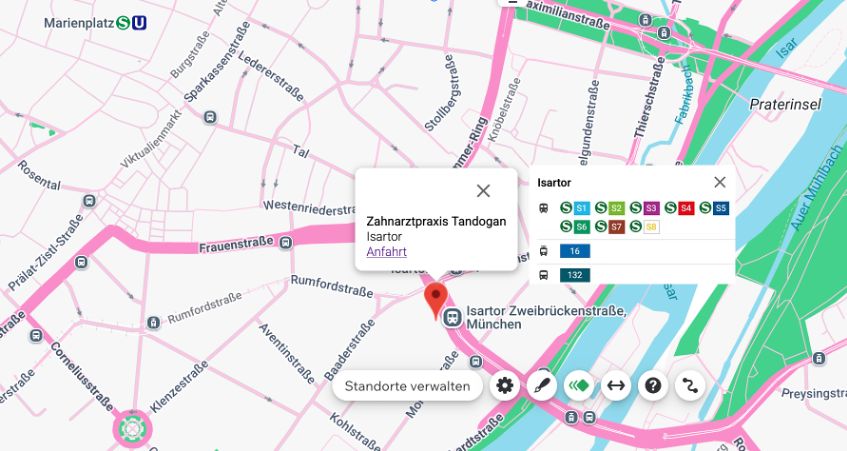Click the Burgstraße street label

[190, 54]
